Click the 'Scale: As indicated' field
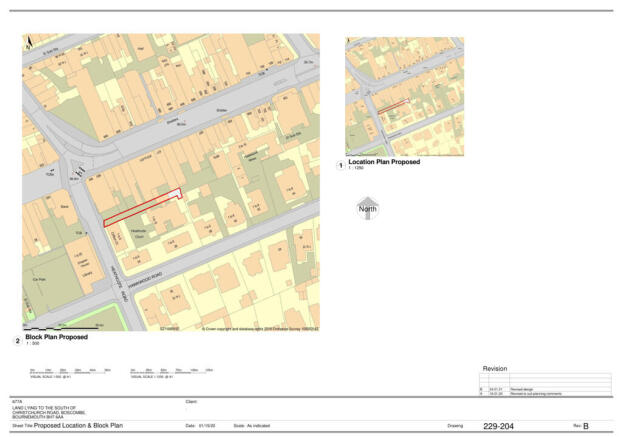622x437 pixels. pos(251,426)
